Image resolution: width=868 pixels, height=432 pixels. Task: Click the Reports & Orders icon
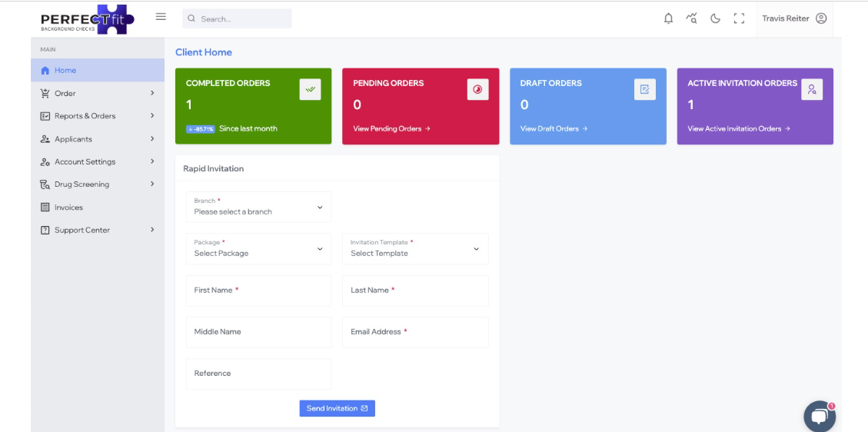(45, 116)
